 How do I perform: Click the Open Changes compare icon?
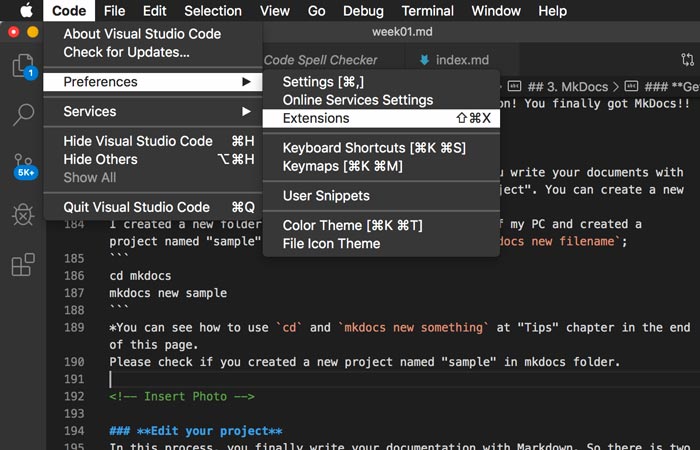point(688,59)
